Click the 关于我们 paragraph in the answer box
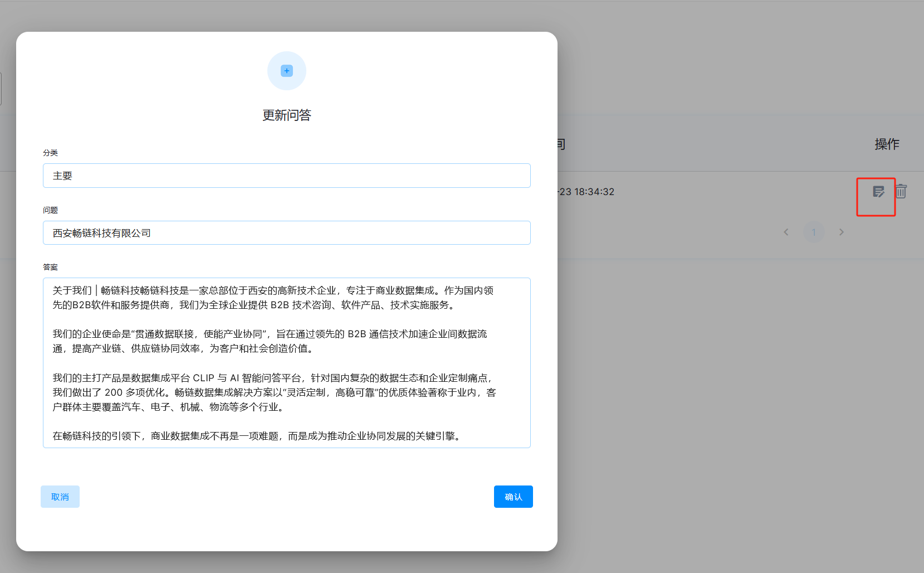 [273, 298]
